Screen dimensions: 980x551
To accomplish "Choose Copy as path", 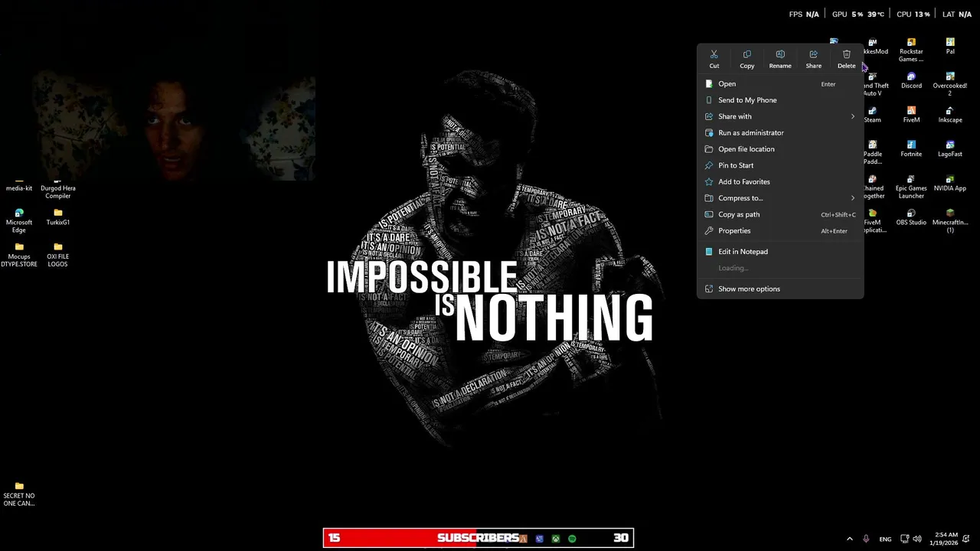I will click(780, 214).
